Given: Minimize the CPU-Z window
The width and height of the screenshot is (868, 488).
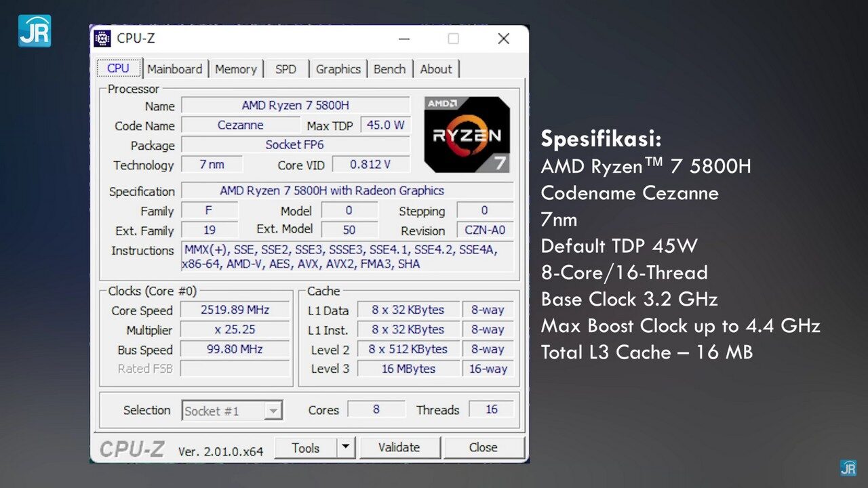Looking at the screenshot, I should click(x=403, y=39).
